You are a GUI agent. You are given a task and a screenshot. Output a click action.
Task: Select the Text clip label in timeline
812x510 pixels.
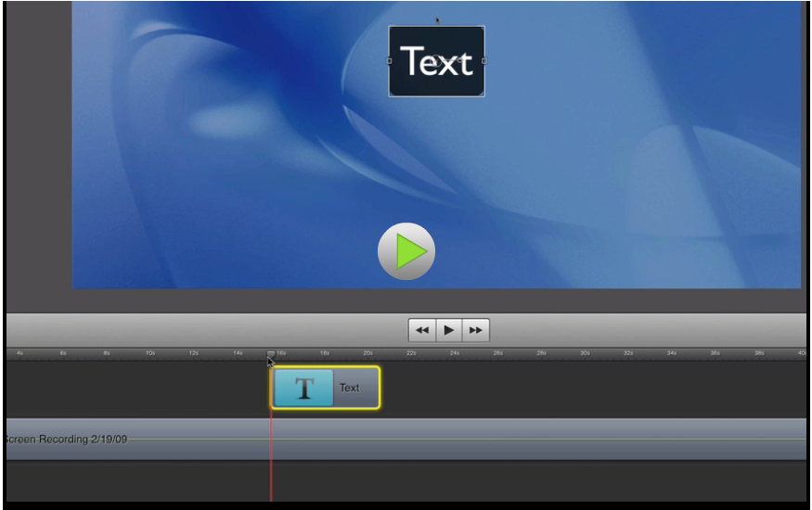click(x=350, y=388)
